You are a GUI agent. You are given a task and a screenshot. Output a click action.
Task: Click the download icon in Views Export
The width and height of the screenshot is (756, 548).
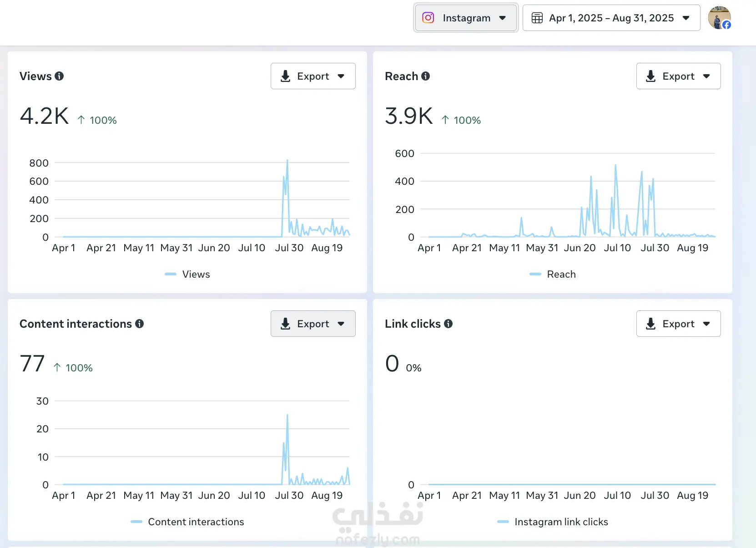point(285,76)
